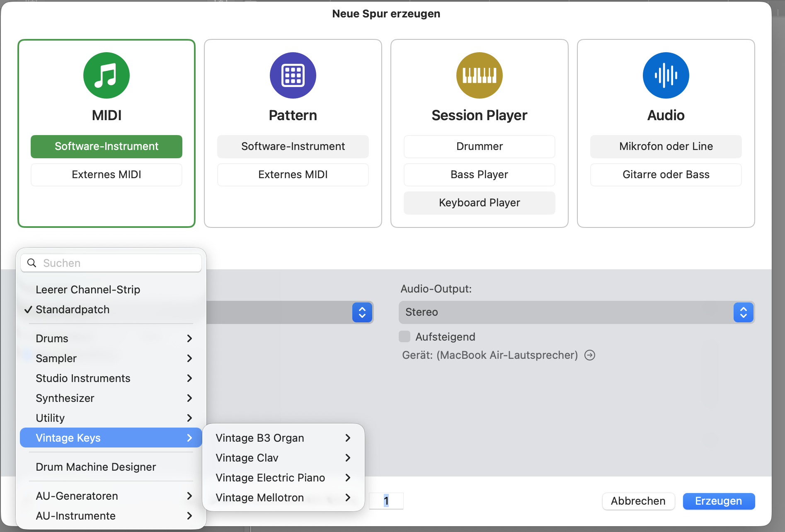Click the blue Audio waveform icon
The height and width of the screenshot is (532, 785).
tap(666, 75)
